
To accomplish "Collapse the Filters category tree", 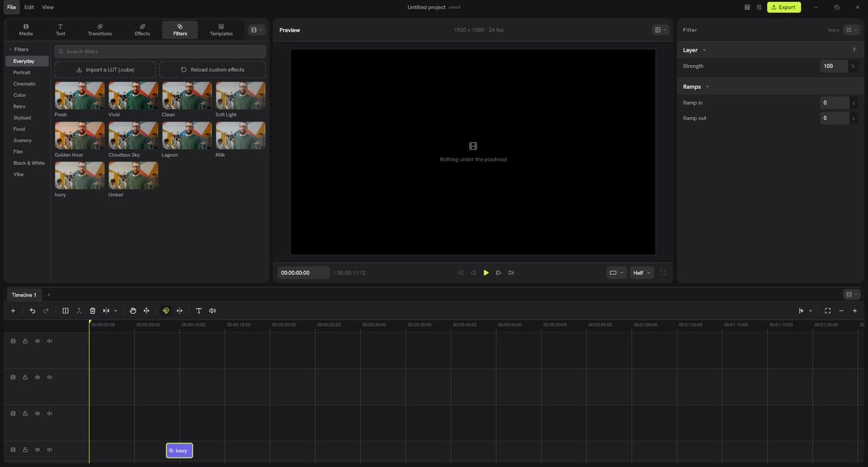I will [10, 50].
